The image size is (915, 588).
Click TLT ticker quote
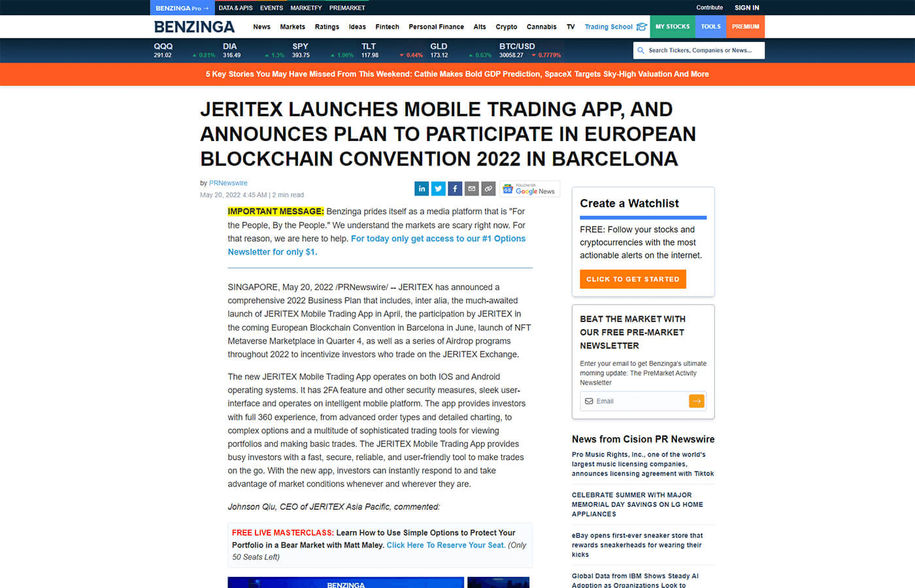pyautogui.click(x=392, y=50)
